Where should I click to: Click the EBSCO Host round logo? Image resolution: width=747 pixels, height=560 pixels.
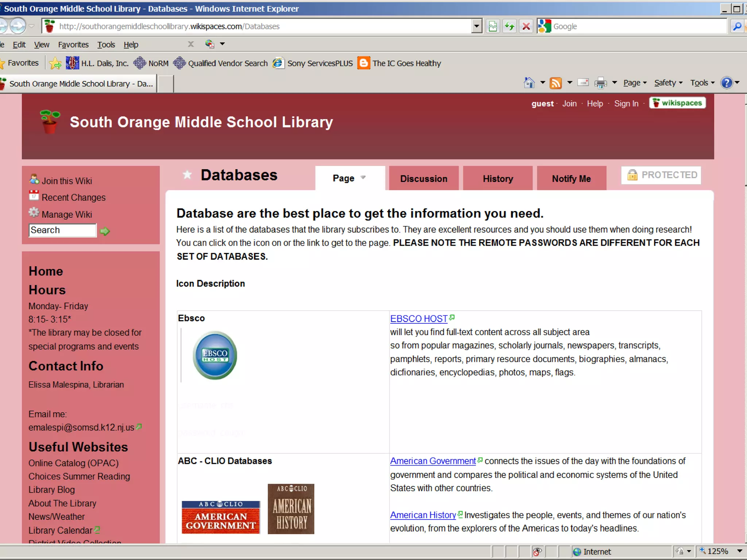pos(215,355)
